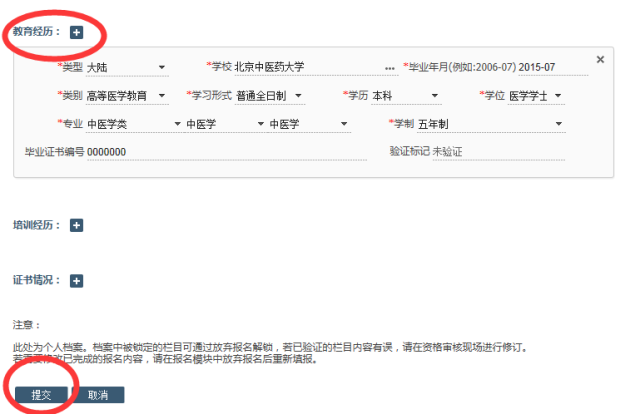Open the 学制 dropdown showing 五年制

point(491,124)
